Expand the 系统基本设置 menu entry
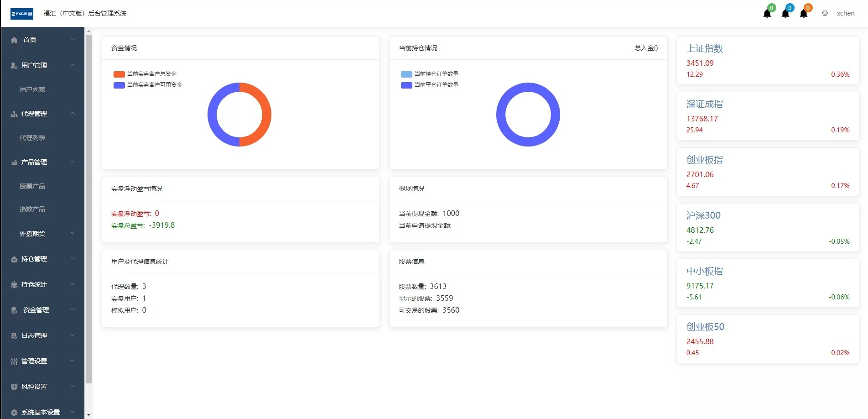The width and height of the screenshot is (868, 419). point(41,412)
